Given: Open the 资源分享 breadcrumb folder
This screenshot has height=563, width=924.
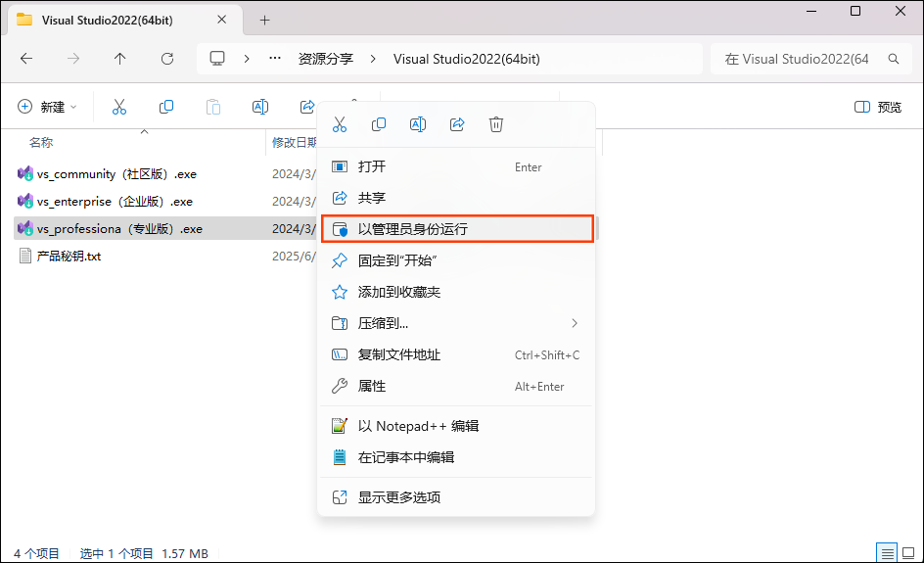Looking at the screenshot, I should [325, 59].
